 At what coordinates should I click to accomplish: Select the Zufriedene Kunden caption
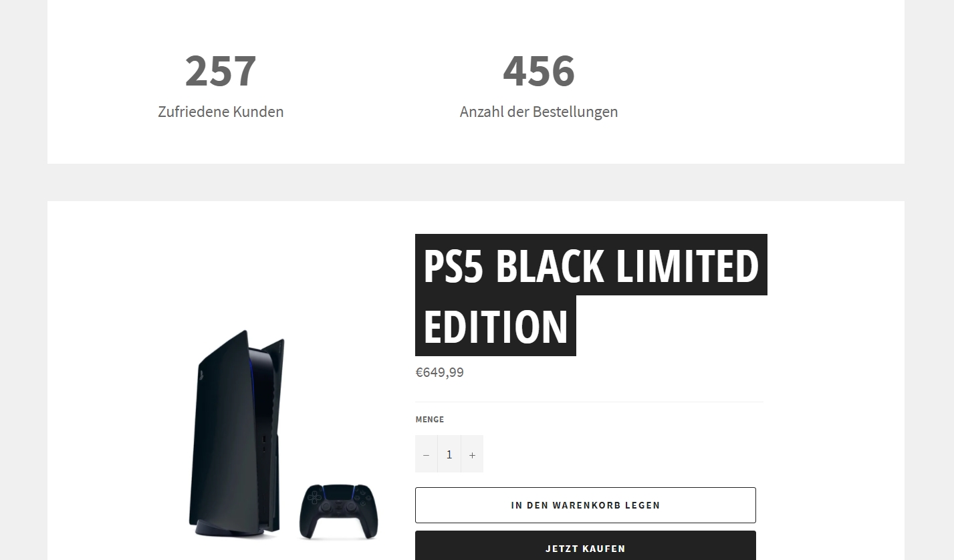click(221, 112)
